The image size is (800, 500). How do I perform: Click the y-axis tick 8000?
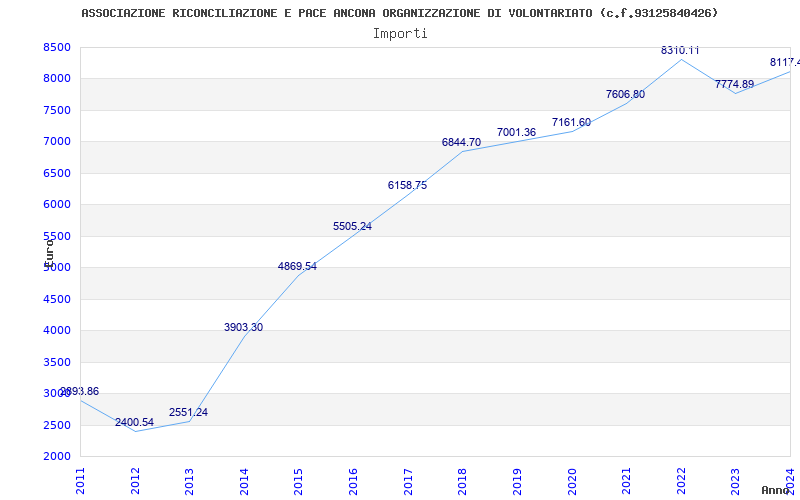57,79
